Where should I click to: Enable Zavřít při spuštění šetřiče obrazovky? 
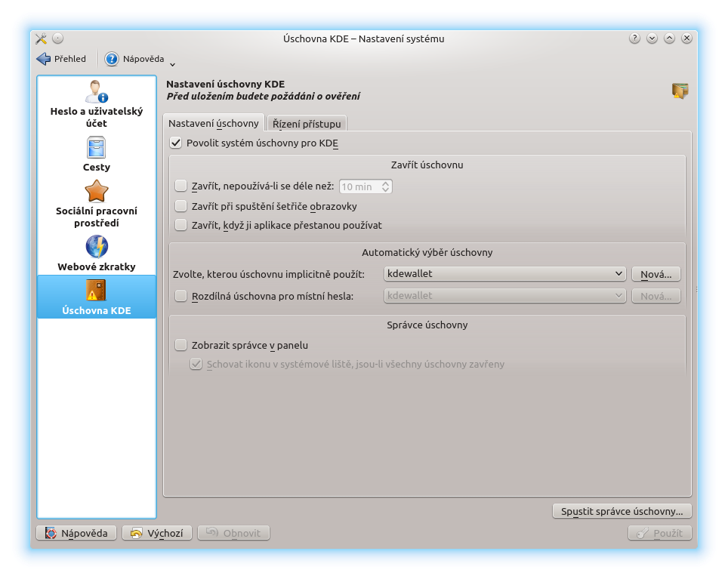(x=180, y=206)
